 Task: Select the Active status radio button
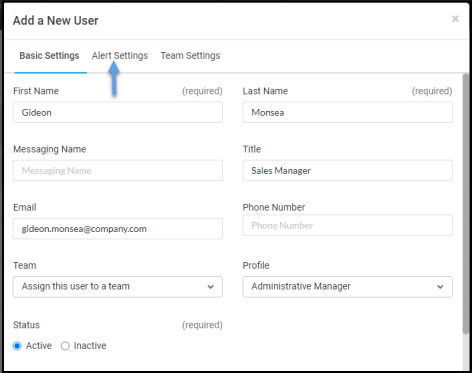[x=17, y=346]
